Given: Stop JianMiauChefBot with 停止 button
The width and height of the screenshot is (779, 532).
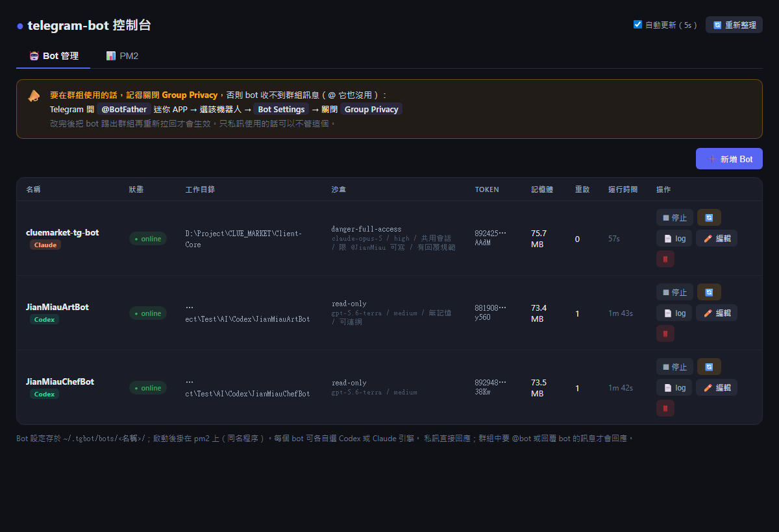Looking at the screenshot, I should click(x=674, y=367).
